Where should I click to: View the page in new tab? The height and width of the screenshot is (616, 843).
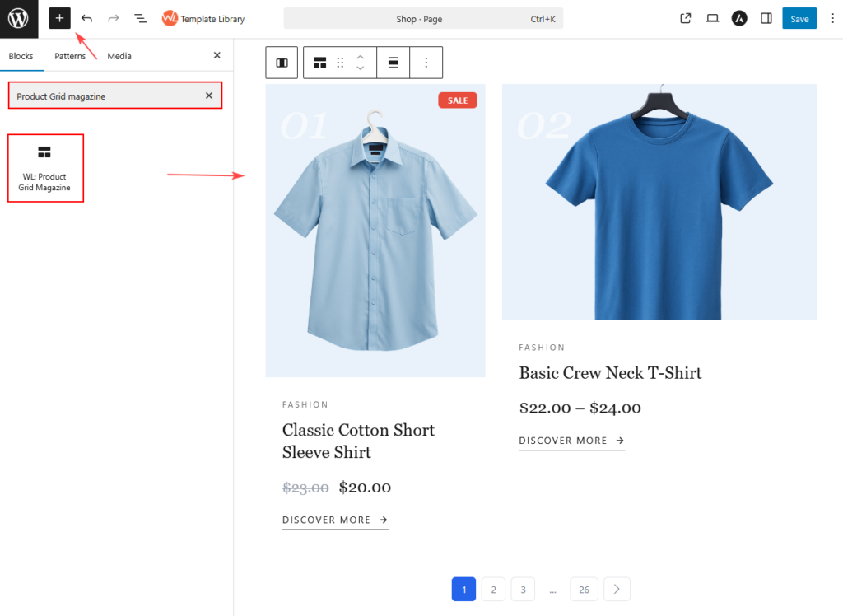click(686, 18)
